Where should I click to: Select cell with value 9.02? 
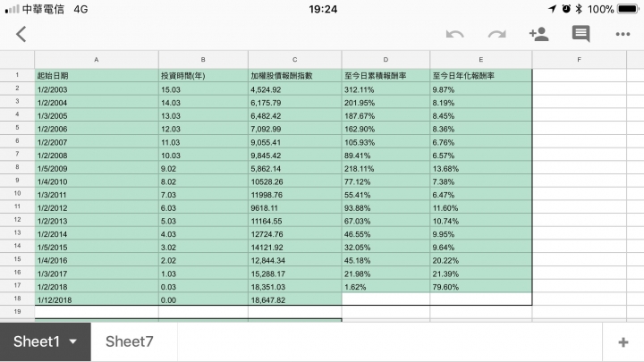203,167
